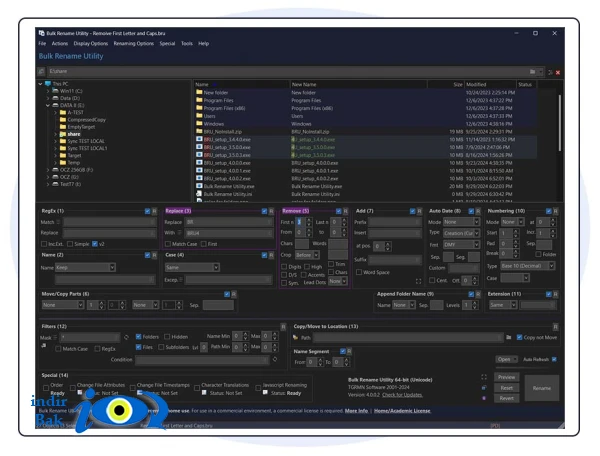This screenshot has width=600, height=456.
Task: Click the refresh icon beside the Condition field
Action: (275, 359)
